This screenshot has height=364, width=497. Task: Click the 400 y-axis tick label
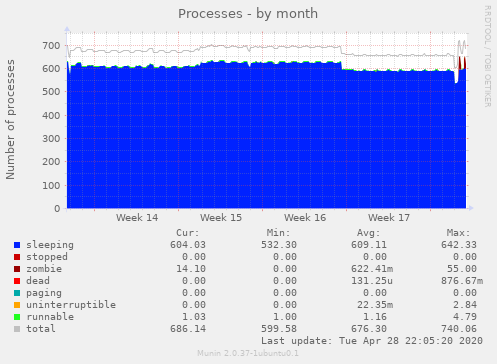(x=51, y=115)
